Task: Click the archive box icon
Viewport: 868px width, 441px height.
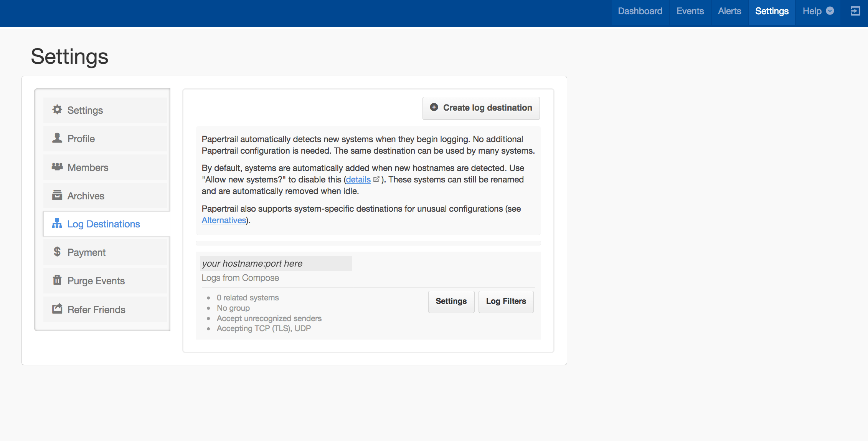Action: [x=57, y=195]
